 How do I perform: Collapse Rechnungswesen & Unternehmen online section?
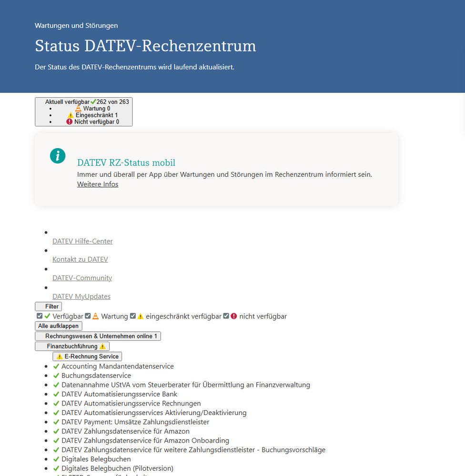point(98,336)
